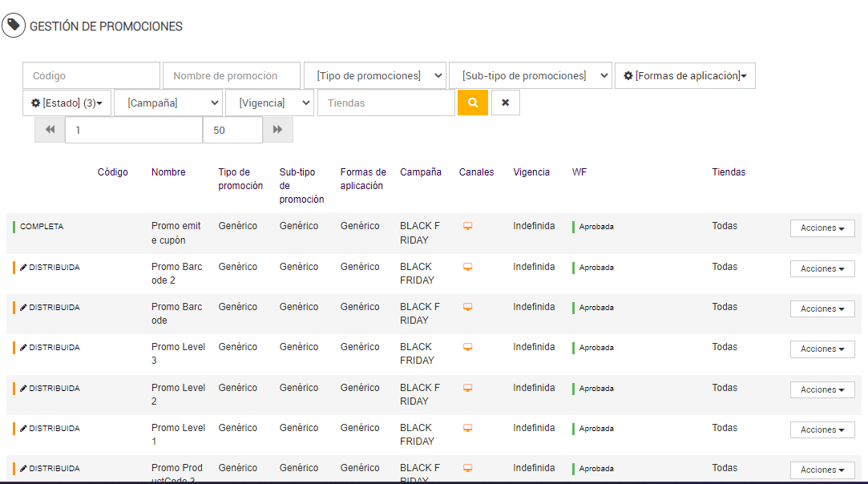This screenshot has height=484, width=868.
Task: Open the Vigencia dropdown
Action: tap(269, 103)
